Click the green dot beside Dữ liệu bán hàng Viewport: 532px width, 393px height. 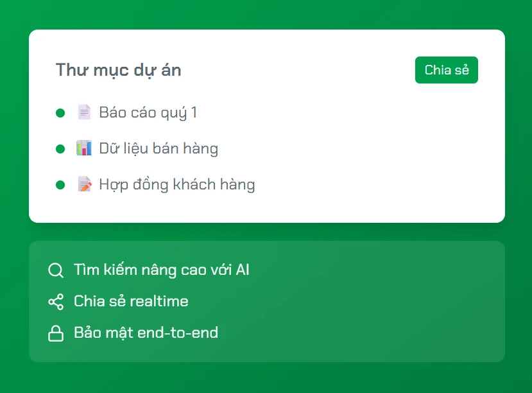coord(60,149)
